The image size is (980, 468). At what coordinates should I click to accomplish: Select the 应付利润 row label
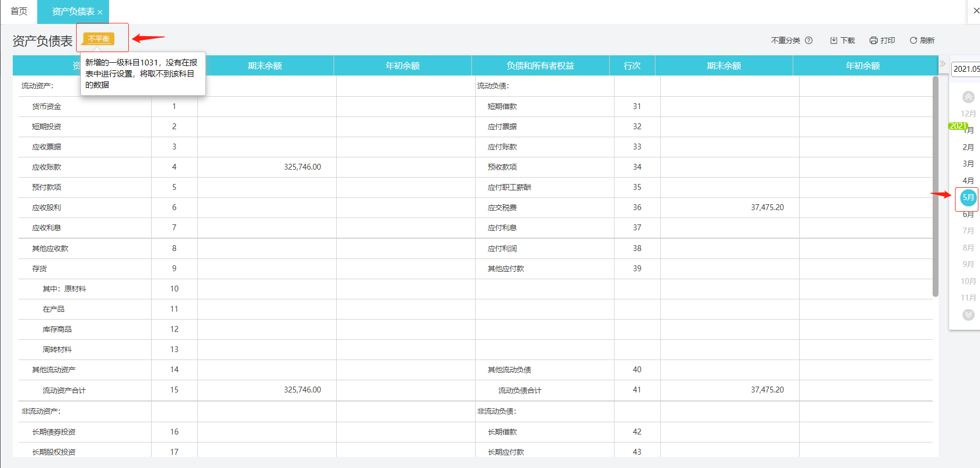click(x=502, y=248)
